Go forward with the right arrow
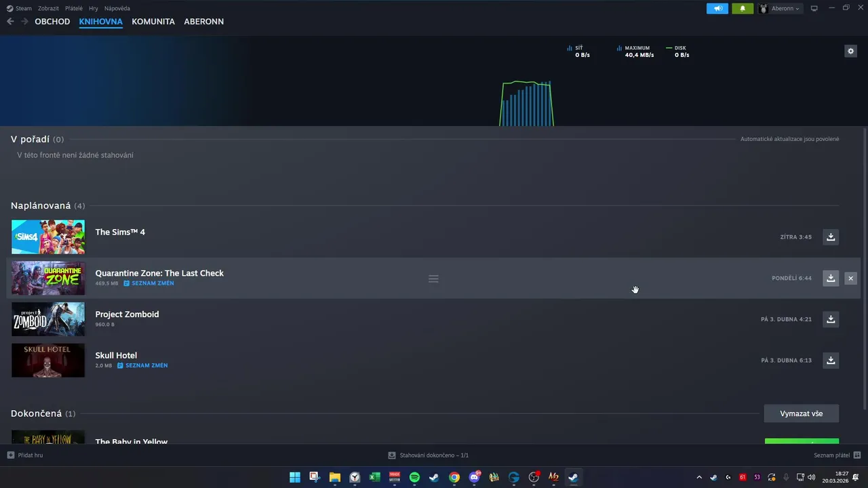The width and height of the screenshot is (868, 488). click(x=24, y=22)
